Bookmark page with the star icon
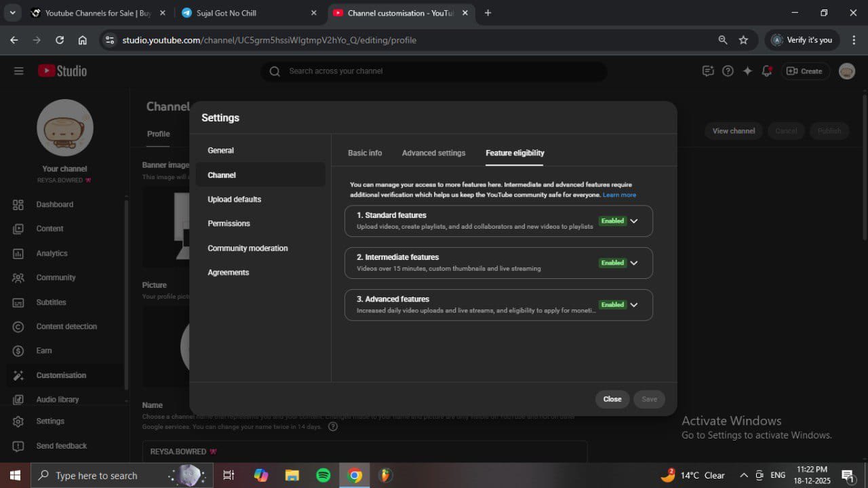868x488 pixels. (x=743, y=40)
